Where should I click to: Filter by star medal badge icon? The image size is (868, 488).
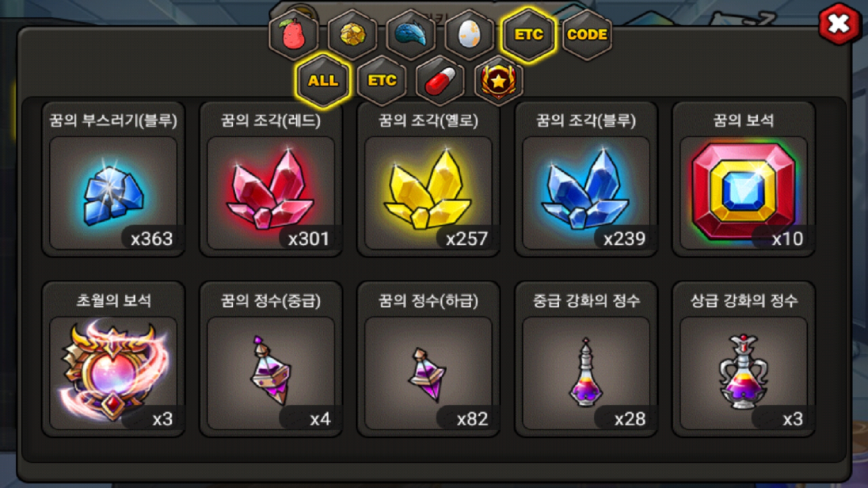tap(499, 80)
